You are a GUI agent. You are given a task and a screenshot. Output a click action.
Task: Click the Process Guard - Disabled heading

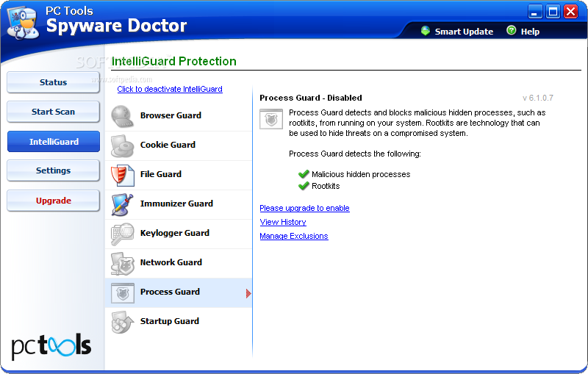(x=311, y=98)
